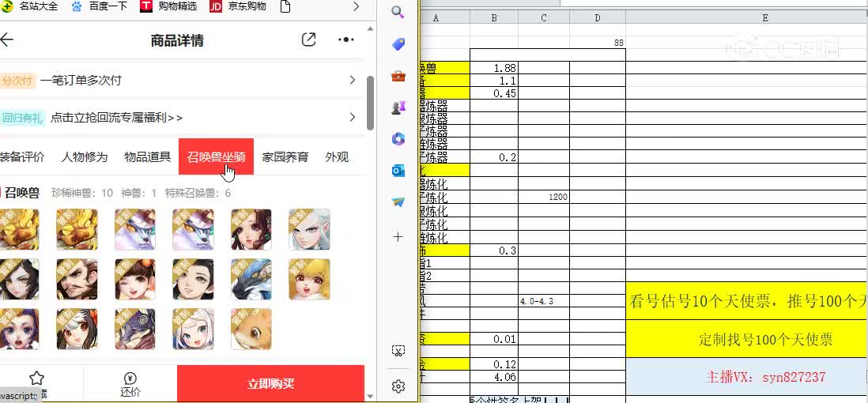Open the Edge sidebar Games chess icon
This screenshot has height=403, width=868.
[398, 108]
